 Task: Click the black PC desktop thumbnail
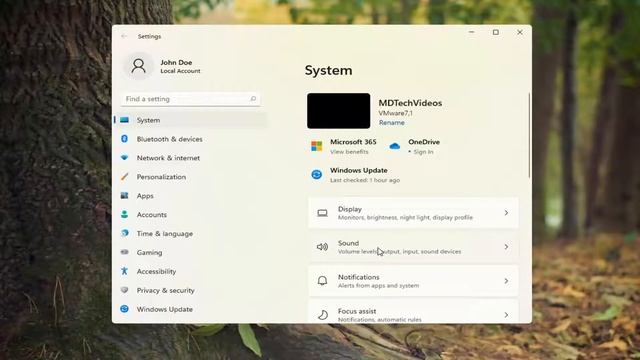(338, 111)
